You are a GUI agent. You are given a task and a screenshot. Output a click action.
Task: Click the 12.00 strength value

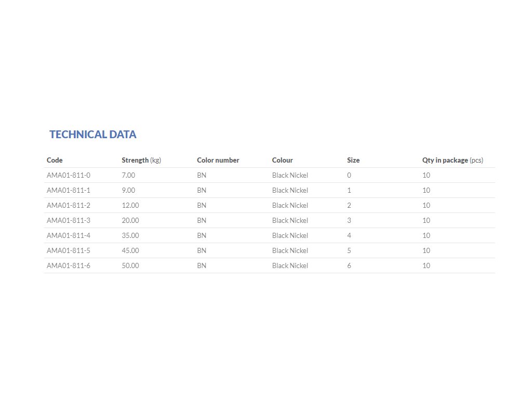(130, 205)
